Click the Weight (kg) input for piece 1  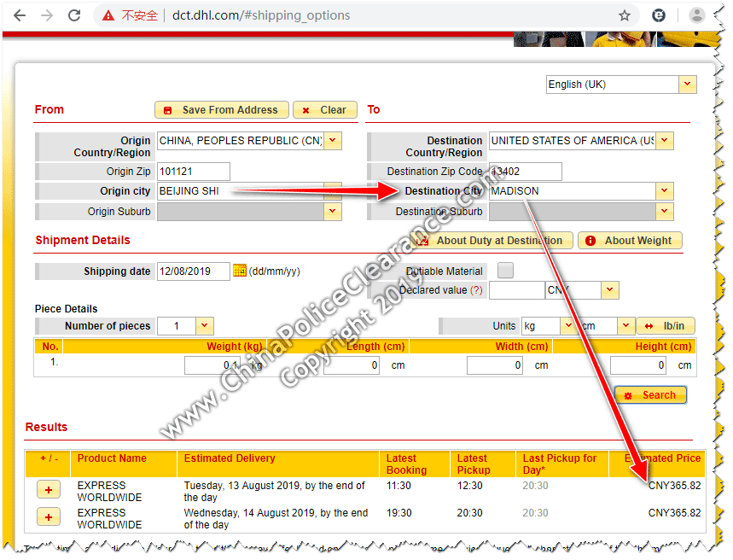point(213,365)
